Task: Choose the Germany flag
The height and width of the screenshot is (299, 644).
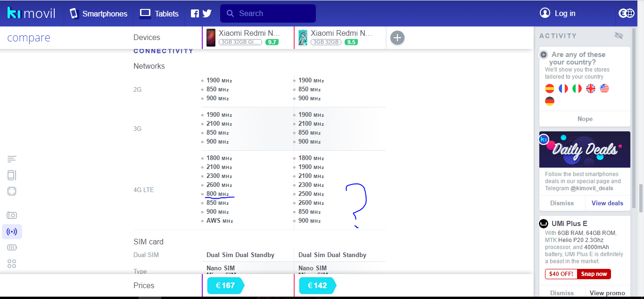Action: 550,101
